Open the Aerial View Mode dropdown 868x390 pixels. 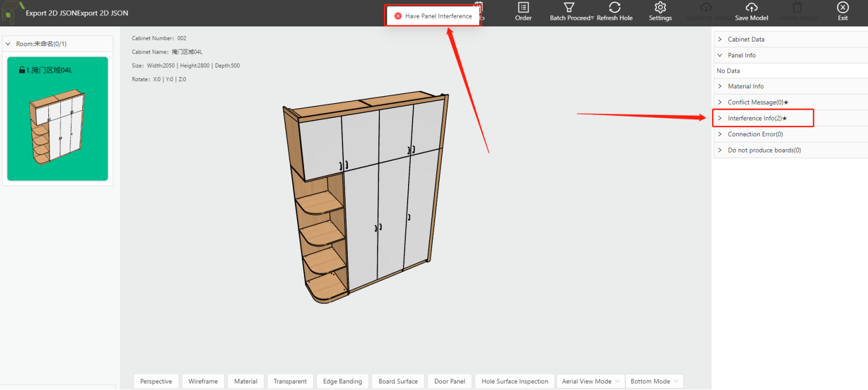tap(590, 382)
